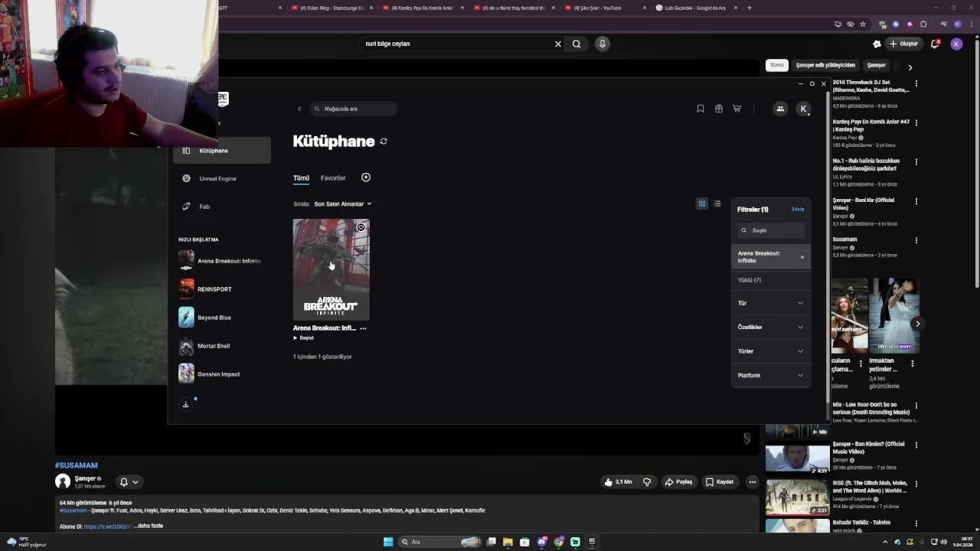Open Epic Games icon on taskbar
The height and width of the screenshot is (551, 980).
(592, 542)
